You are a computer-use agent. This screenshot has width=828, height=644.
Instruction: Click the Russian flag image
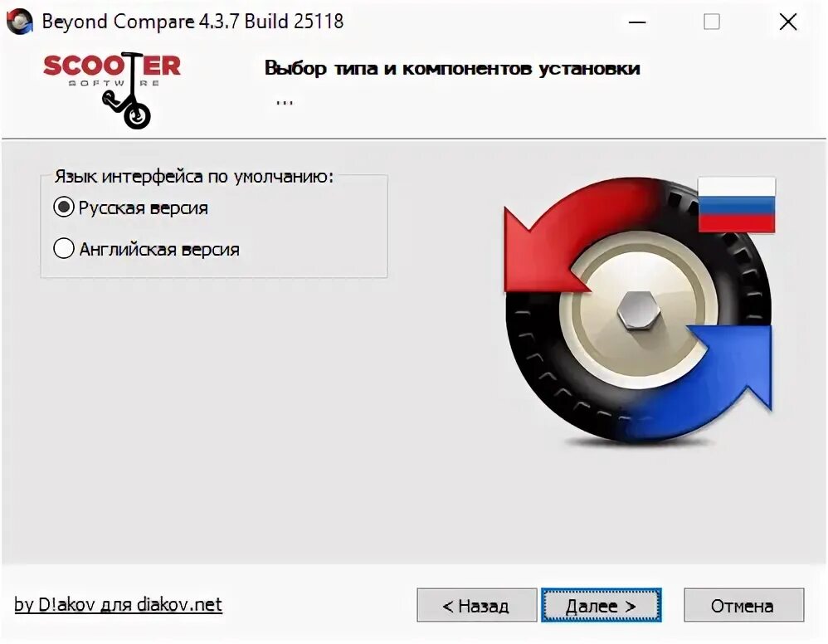(x=737, y=205)
